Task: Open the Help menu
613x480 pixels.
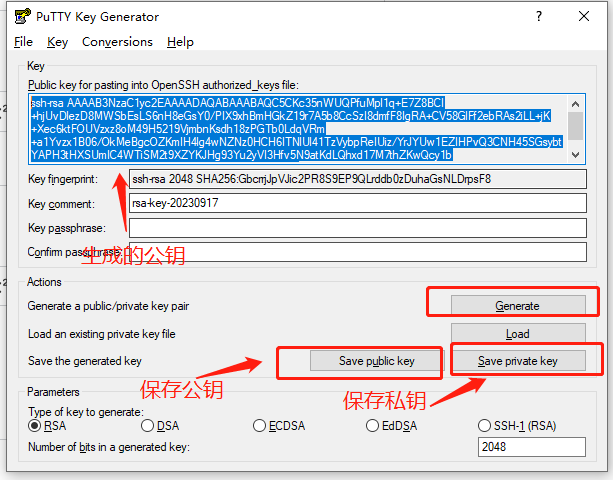Action: tap(180, 42)
